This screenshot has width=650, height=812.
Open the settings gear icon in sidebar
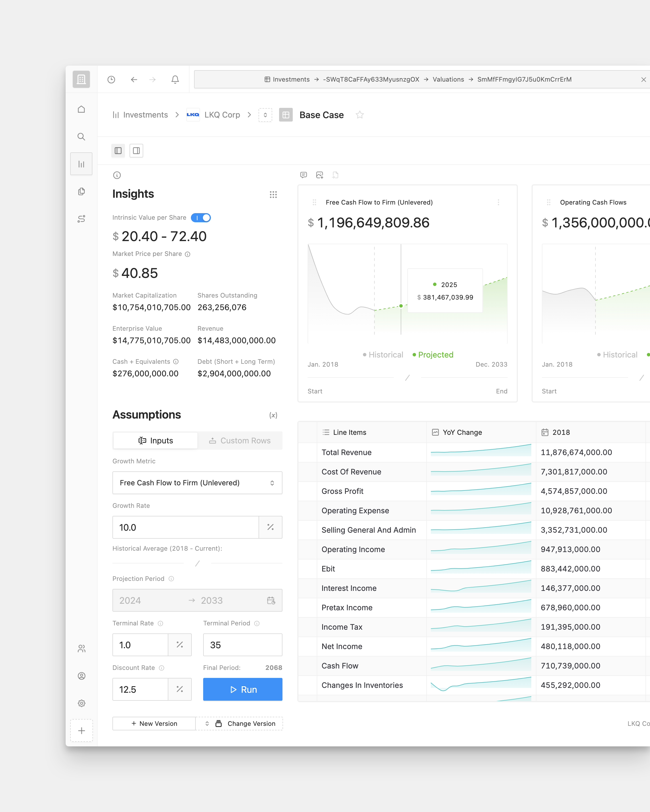(81, 703)
